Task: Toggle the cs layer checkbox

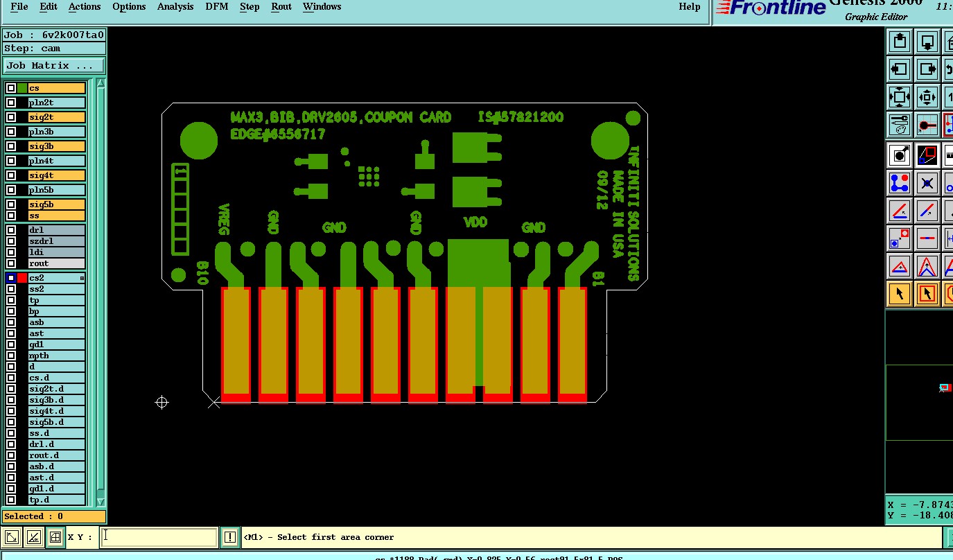Action: (11, 88)
